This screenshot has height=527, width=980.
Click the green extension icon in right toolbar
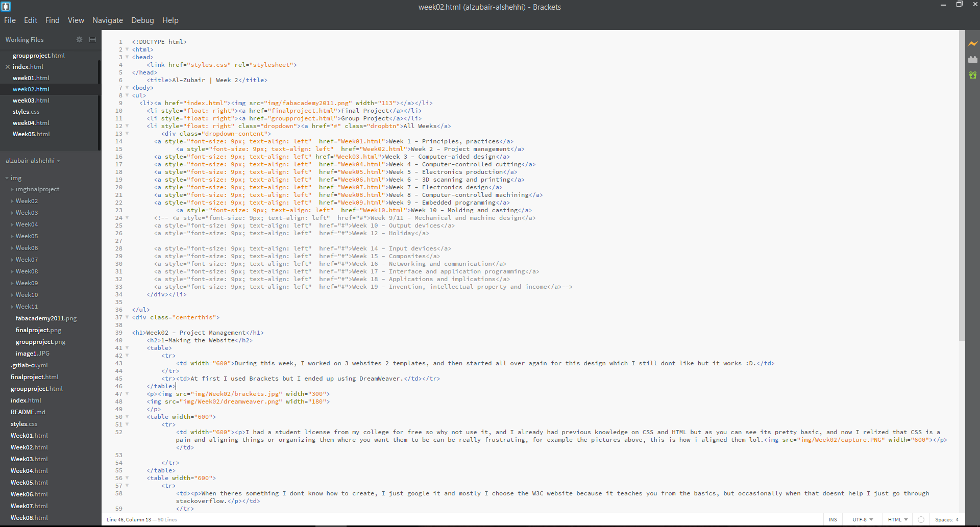pos(973,75)
